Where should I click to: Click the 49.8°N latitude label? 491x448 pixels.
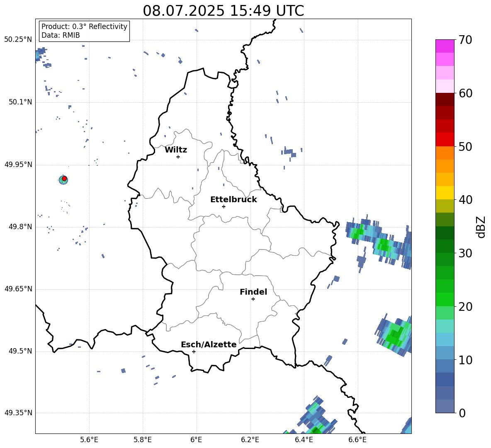(x=20, y=227)
